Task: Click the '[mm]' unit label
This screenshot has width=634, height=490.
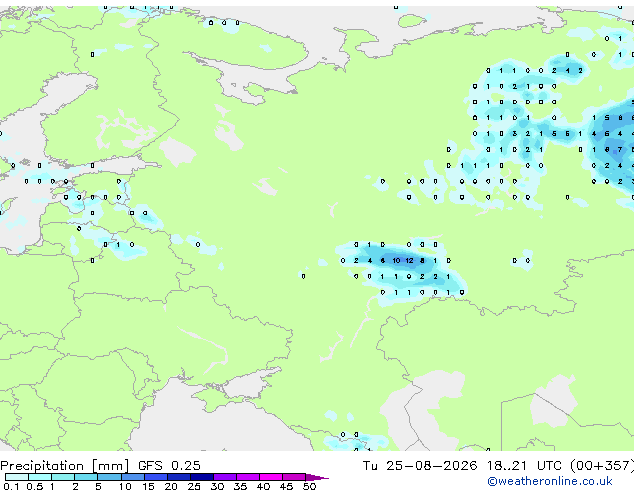Action: [x=110, y=466]
